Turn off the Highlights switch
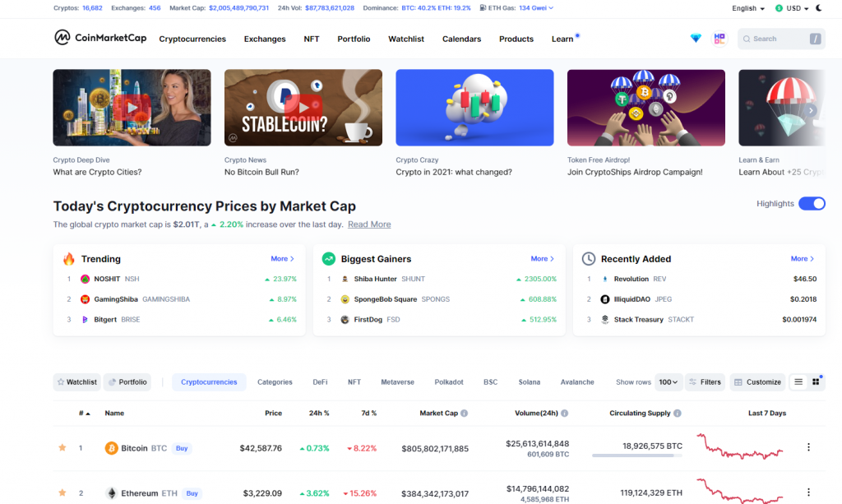 (812, 203)
